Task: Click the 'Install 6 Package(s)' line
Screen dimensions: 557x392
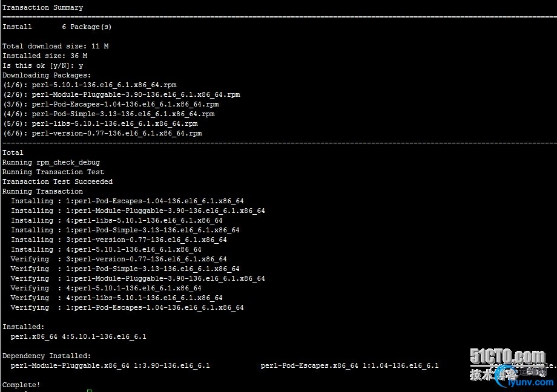Action: (57, 27)
